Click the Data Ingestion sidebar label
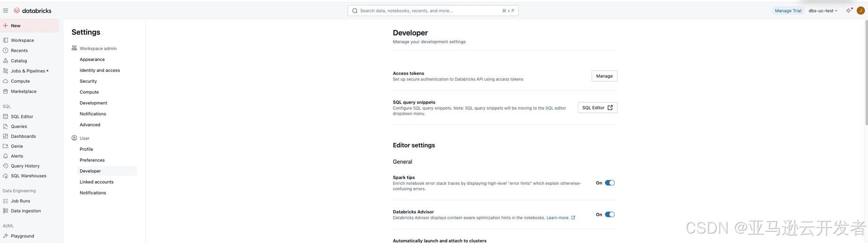Image resolution: width=868 pixels, height=243 pixels. coord(26,211)
